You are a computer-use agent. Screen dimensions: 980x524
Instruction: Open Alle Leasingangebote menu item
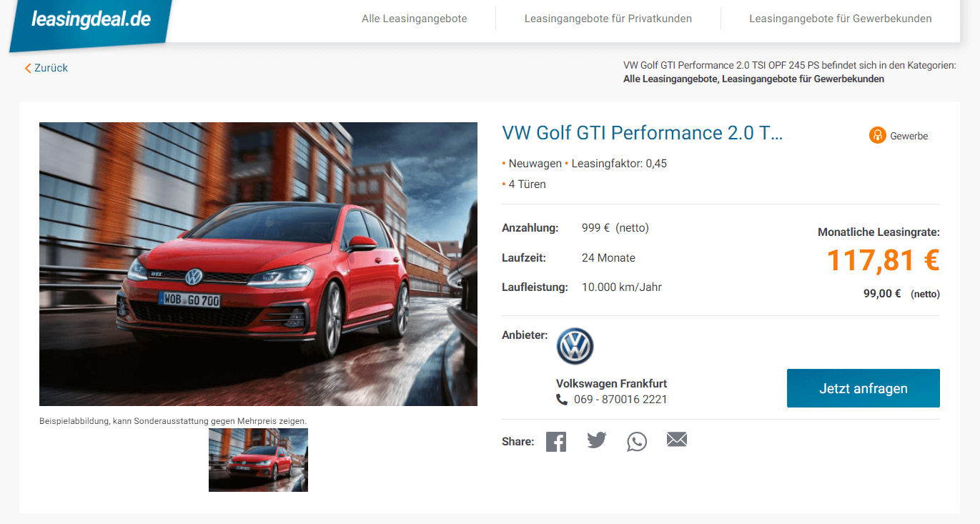click(415, 19)
